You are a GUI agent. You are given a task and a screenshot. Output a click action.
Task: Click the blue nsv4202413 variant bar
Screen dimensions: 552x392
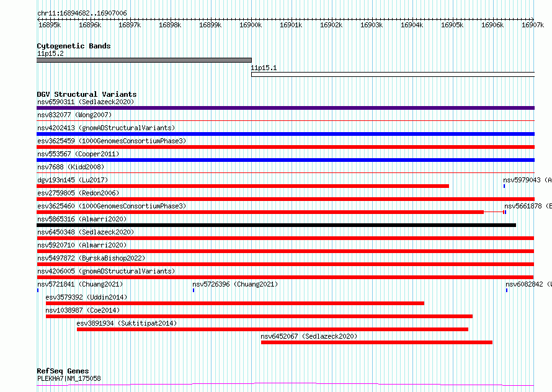[x=285, y=134]
